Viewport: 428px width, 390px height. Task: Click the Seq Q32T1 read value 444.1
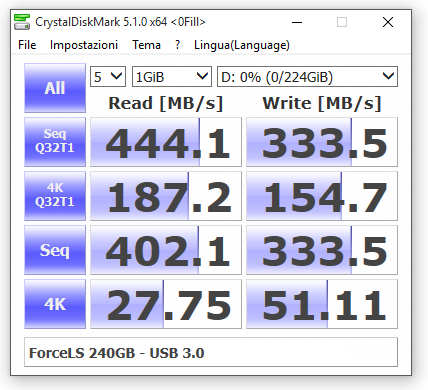tap(166, 142)
